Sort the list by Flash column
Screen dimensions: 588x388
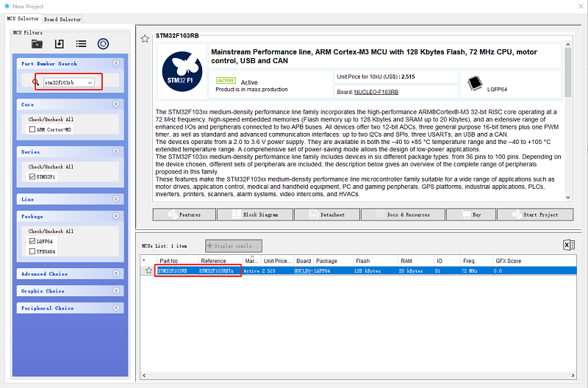[x=363, y=261]
